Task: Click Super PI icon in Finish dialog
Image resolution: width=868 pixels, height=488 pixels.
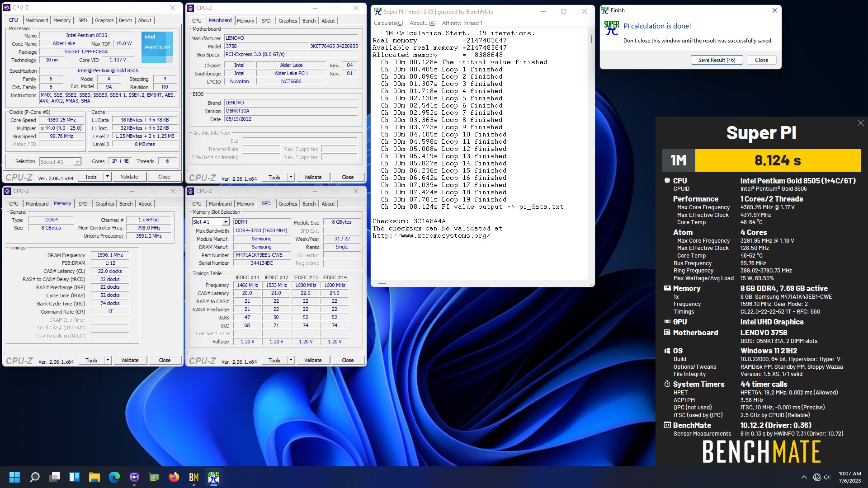Action: point(612,28)
